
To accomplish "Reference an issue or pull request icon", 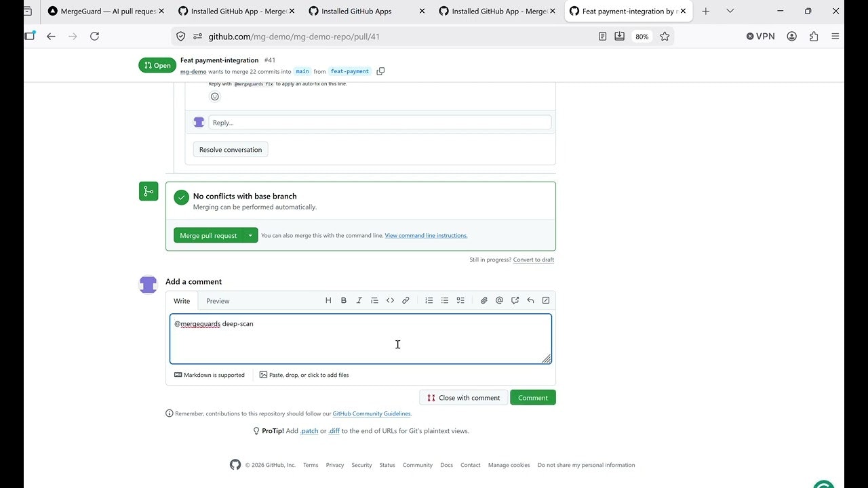I will point(515,300).
